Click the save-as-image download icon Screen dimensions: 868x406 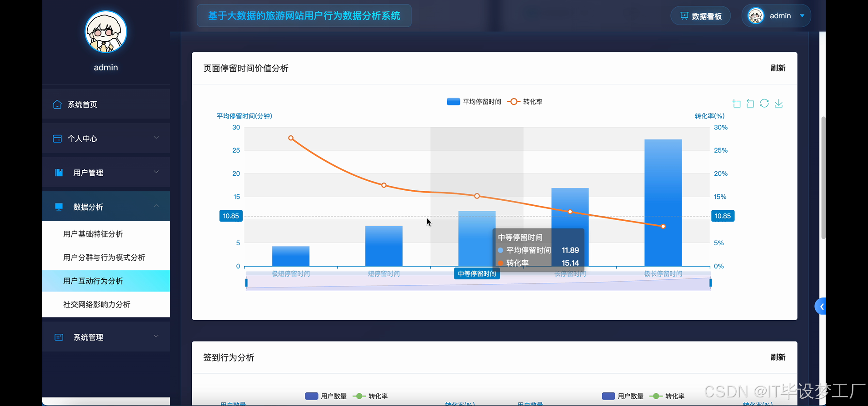pos(778,104)
